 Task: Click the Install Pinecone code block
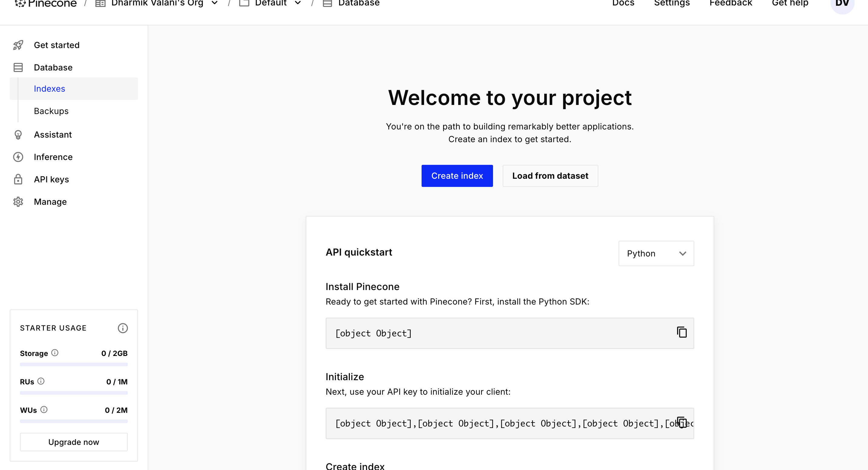coord(510,333)
